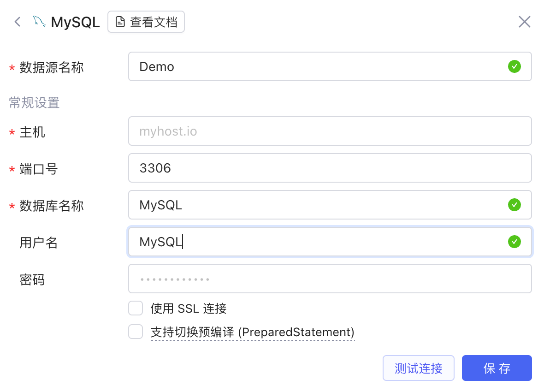Enable the 使用 SSL 连接 checkbox
This screenshot has width=544, height=392.
(136, 309)
